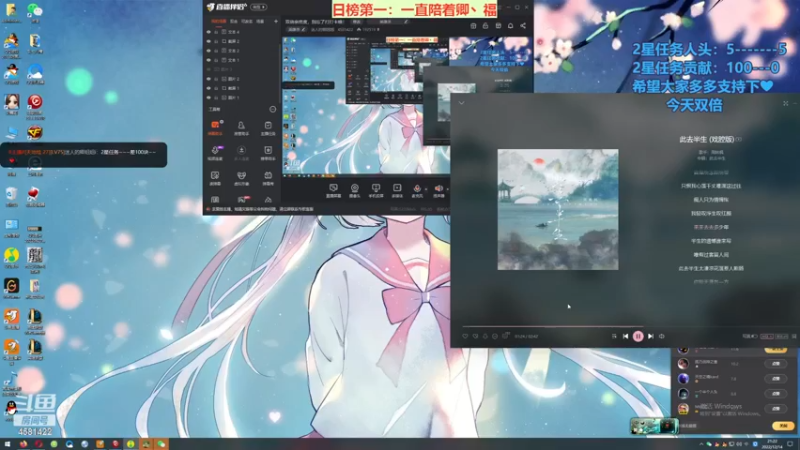Click the calendar icon in assistant header

click(x=498, y=26)
